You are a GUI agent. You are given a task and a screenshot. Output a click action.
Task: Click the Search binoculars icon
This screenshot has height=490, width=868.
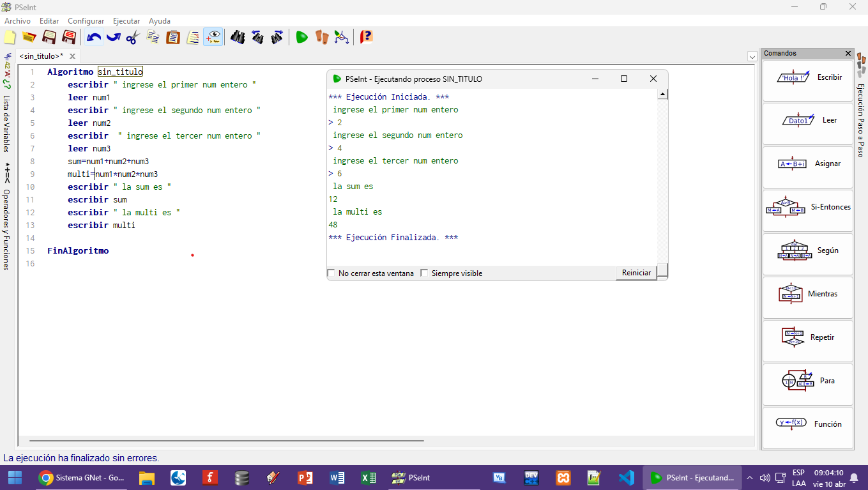(238, 37)
